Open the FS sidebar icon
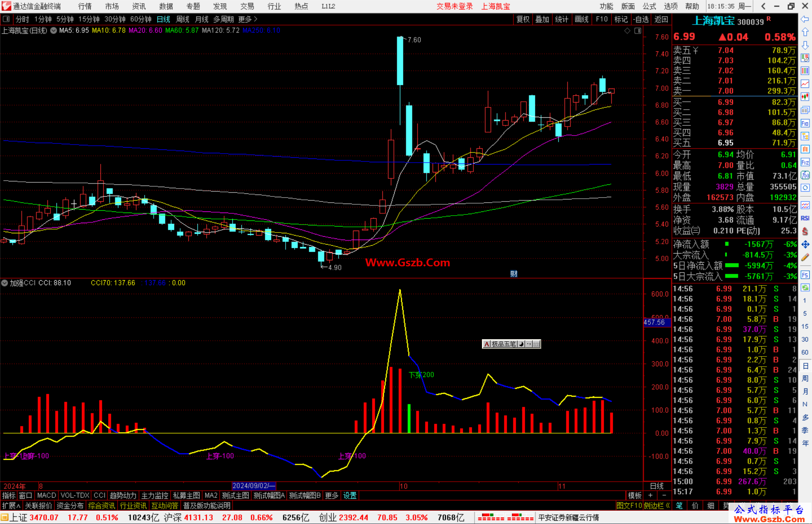The image size is (812, 524). [x=805, y=275]
